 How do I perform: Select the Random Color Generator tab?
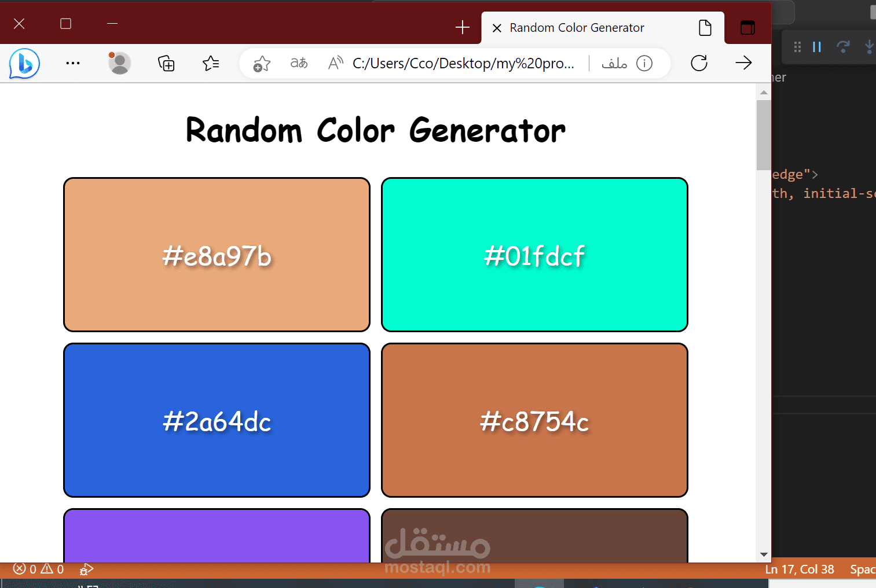(x=603, y=28)
